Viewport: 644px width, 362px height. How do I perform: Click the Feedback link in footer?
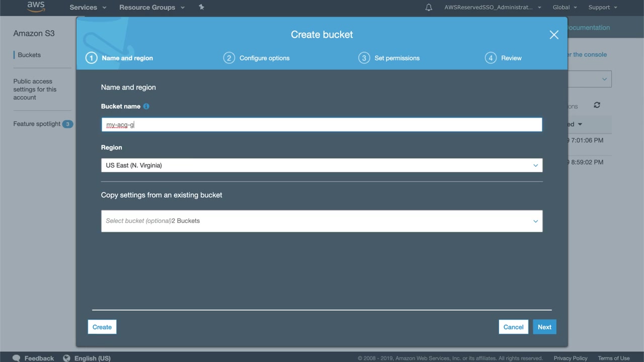tap(39, 358)
